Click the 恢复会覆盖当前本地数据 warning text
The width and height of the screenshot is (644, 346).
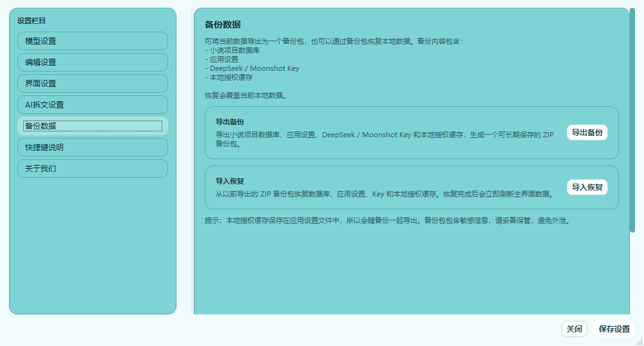247,96
